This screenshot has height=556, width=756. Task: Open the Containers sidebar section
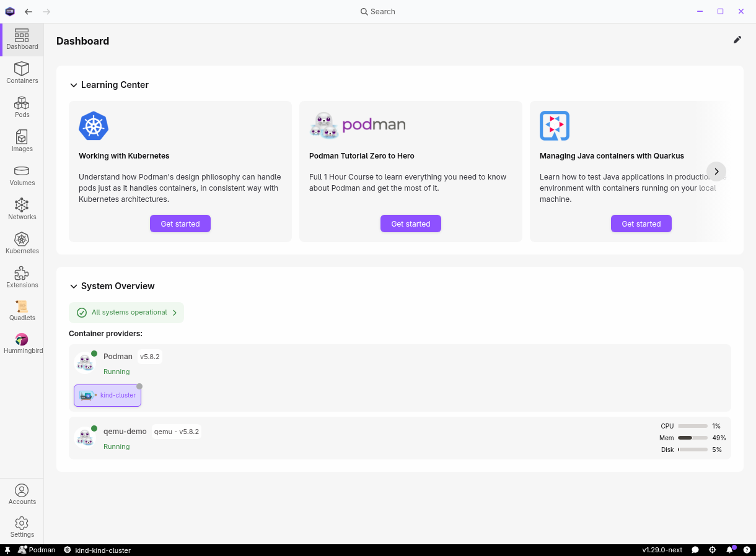[x=22, y=73]
